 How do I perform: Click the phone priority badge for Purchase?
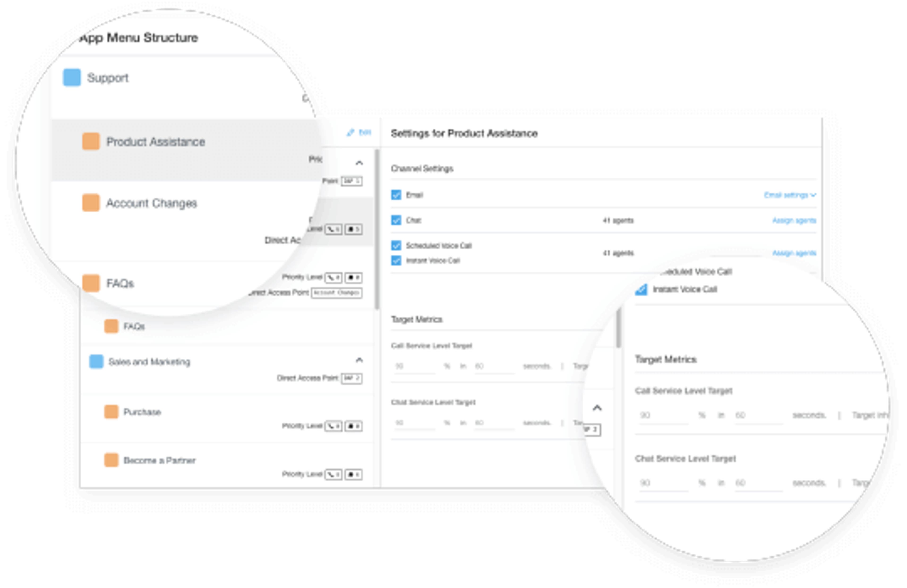[333, 426]
